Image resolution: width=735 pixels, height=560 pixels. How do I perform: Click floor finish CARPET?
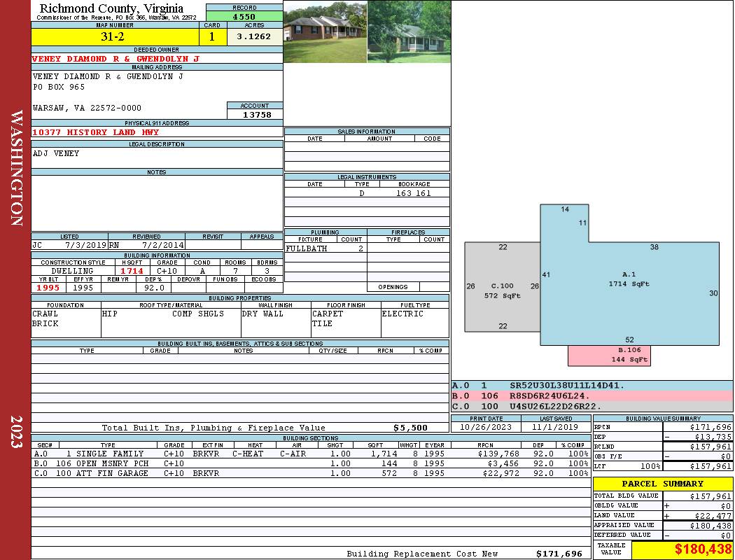click(328, 314)
